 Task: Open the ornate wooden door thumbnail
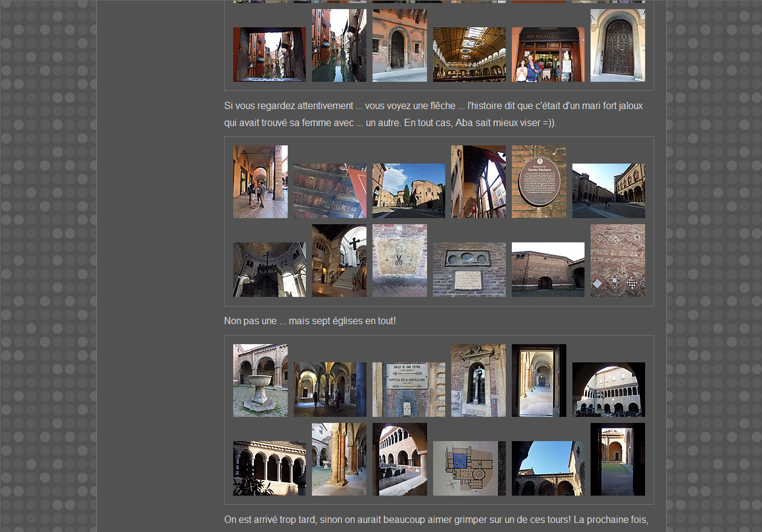click(x=617, y=45)
